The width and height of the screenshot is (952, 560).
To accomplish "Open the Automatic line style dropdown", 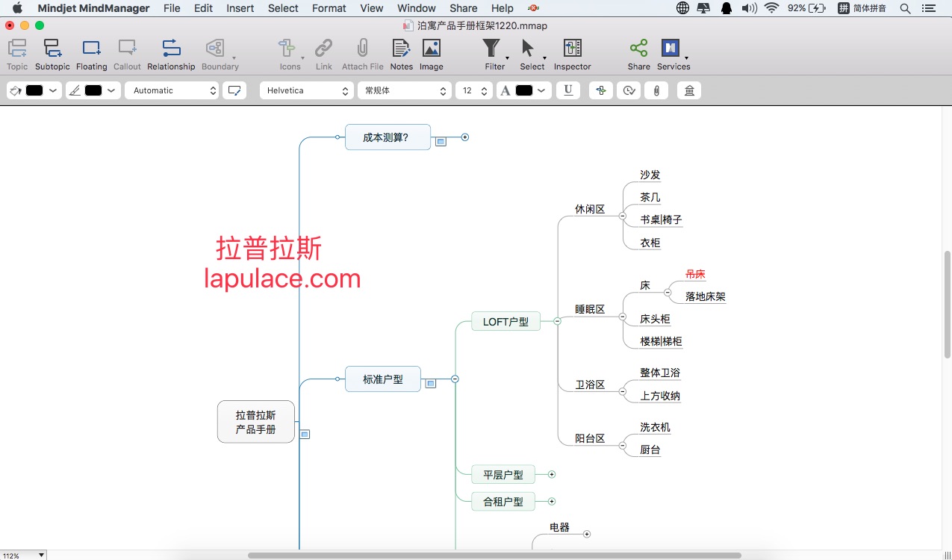I will 171,90.
